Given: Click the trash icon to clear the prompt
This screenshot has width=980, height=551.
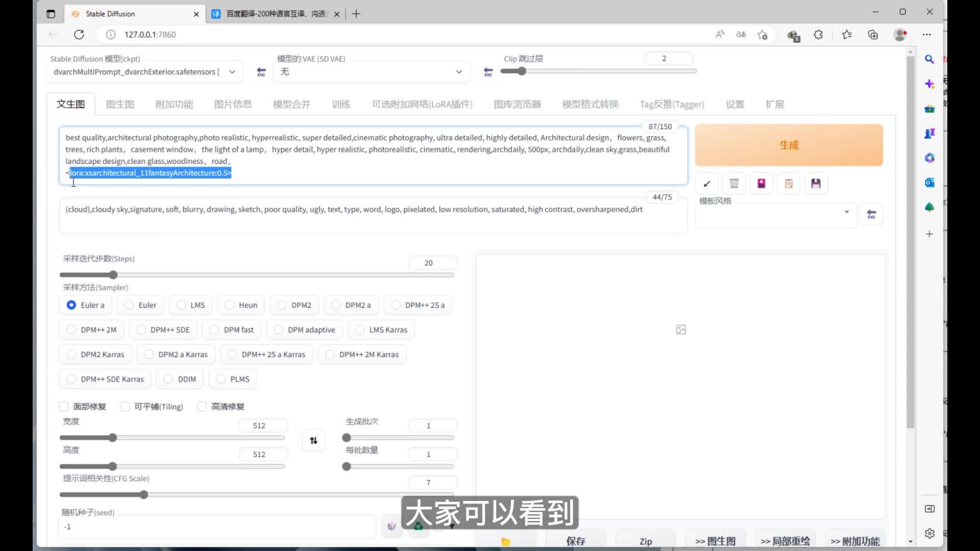Looking at the screenshot, I should click(x=734, y=184).
